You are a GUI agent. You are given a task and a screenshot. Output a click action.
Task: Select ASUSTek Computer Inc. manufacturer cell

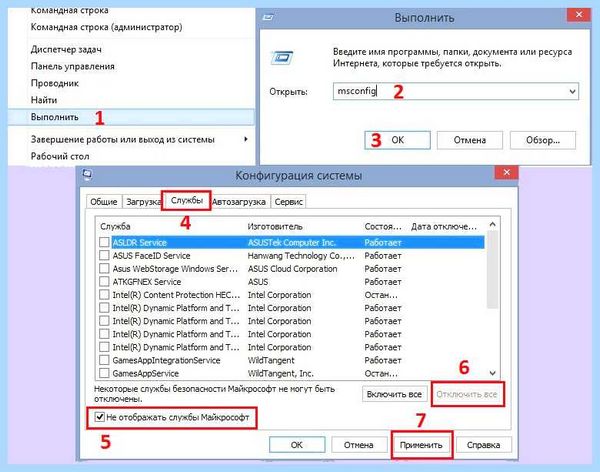[292, 242]
